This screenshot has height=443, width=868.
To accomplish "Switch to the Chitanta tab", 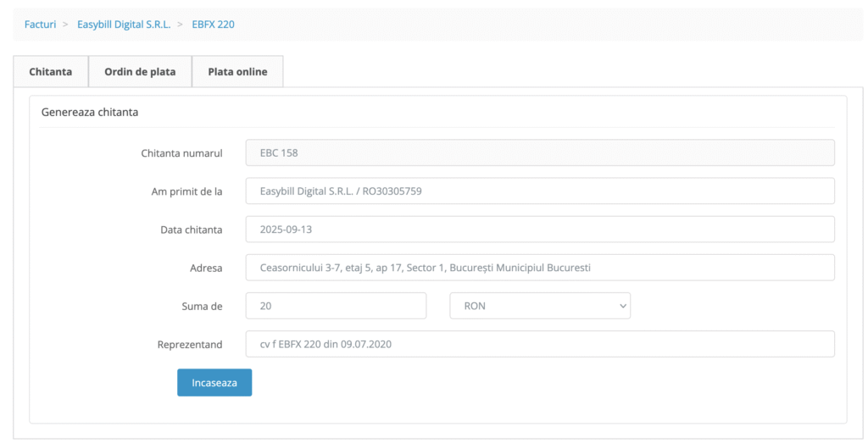I will point(50,71).
